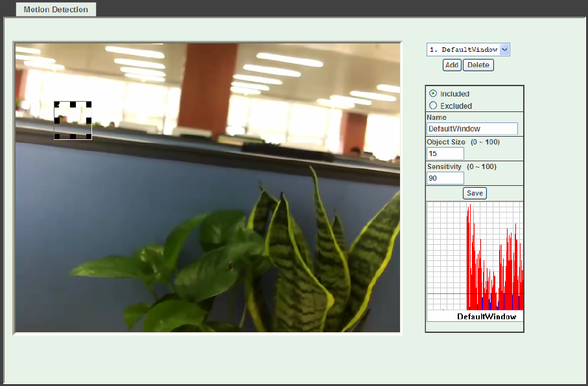588x386 pixels.
Task: Focus the Name input field
Action: coord(472,128)
